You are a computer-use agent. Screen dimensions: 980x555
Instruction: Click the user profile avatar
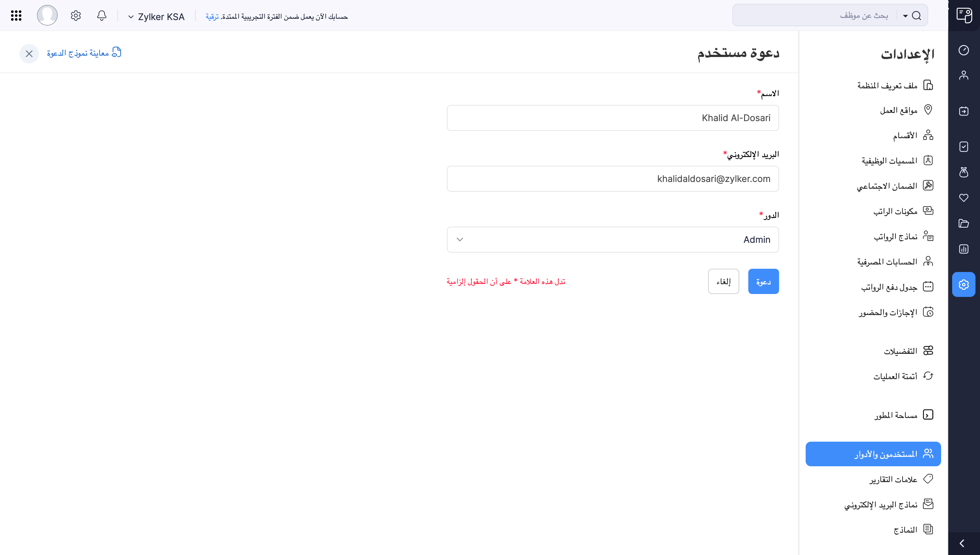click(47, 16)
